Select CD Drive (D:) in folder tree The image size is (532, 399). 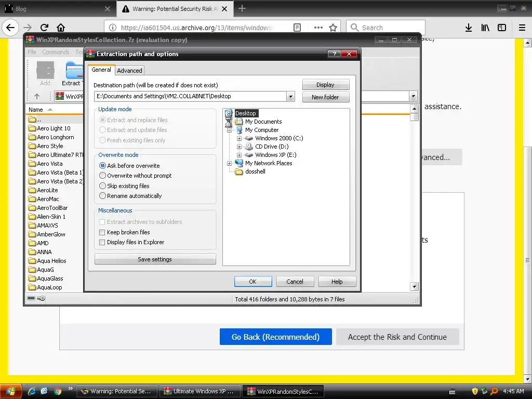pos(272,147)
